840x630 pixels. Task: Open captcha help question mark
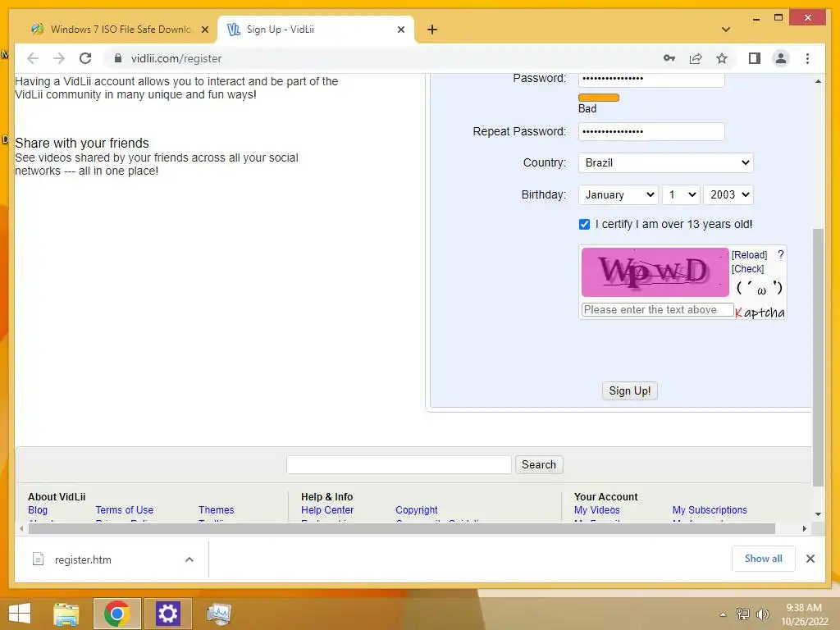click(x=781, y=254)
